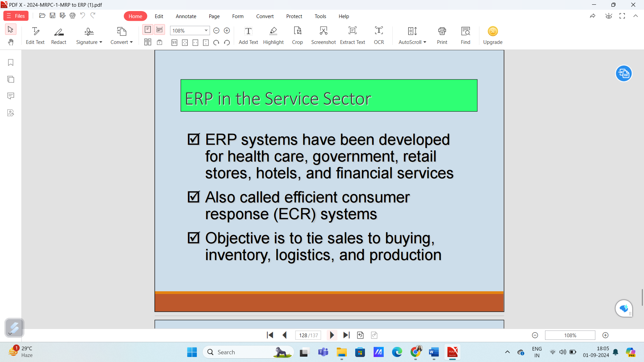Go to the previous page

(284, 335)
